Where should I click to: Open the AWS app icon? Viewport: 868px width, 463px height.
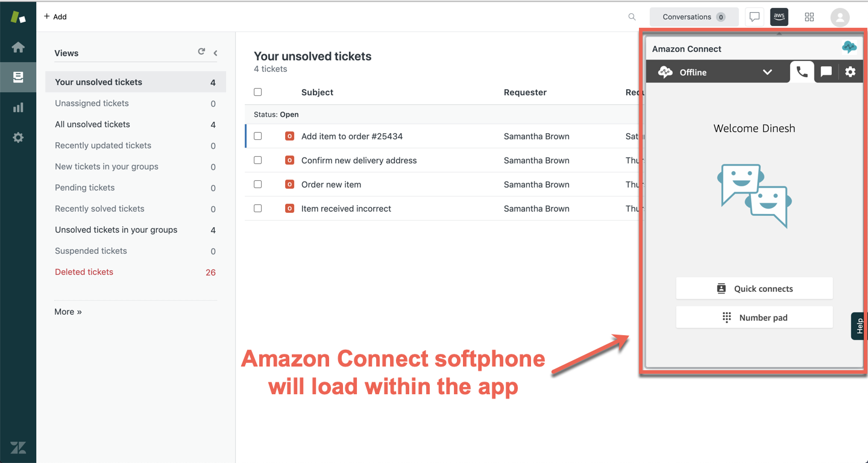point(779,17)
